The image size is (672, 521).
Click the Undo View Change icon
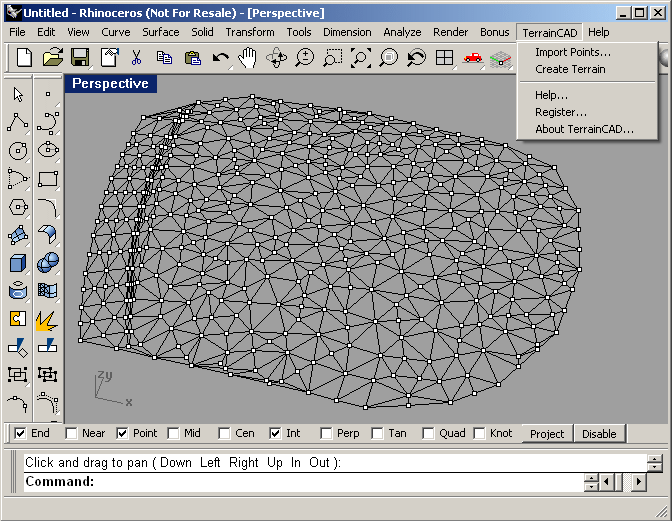click(x=417, y=57)
